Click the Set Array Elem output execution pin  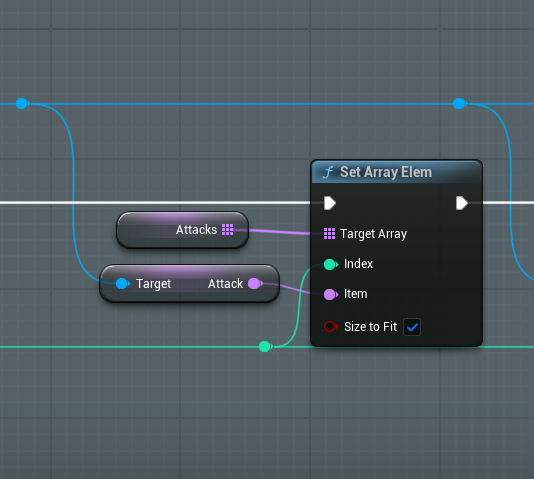[462, 203]
